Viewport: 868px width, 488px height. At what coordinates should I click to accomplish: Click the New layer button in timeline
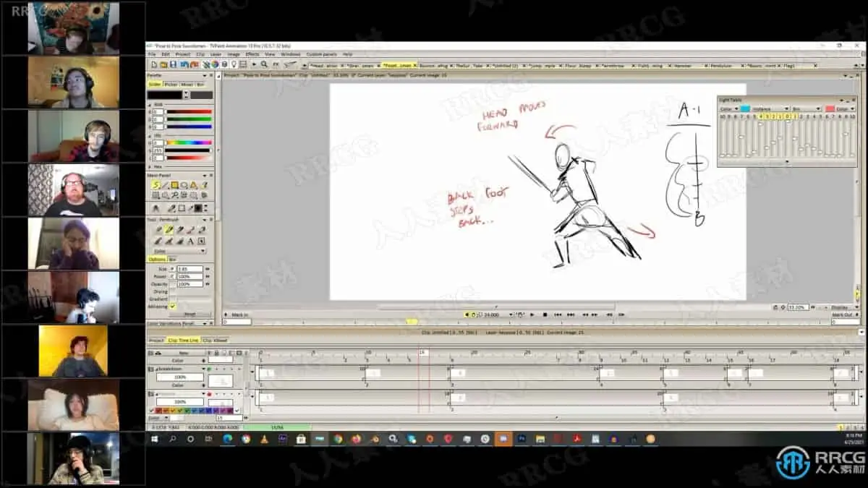pos(184,353)
